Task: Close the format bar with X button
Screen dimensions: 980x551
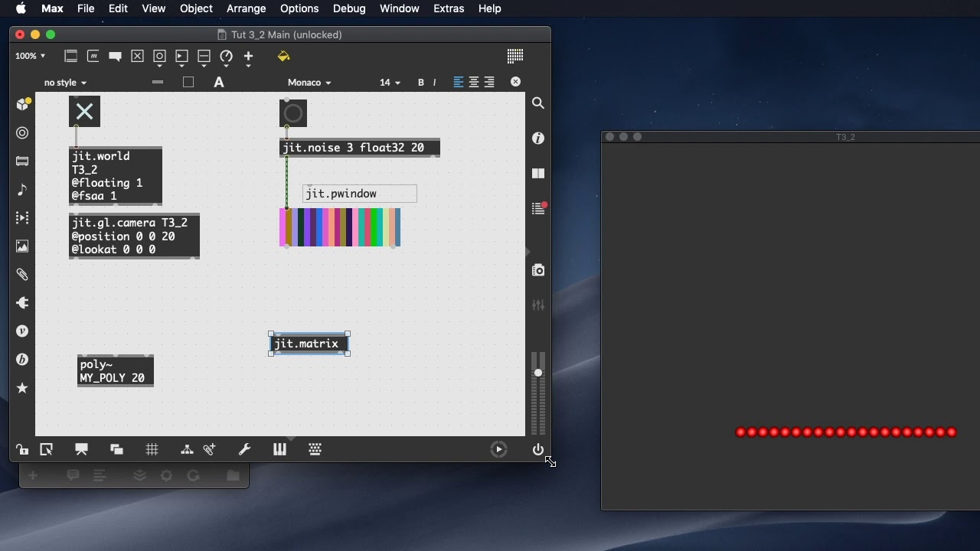Action: click(515, 82)
